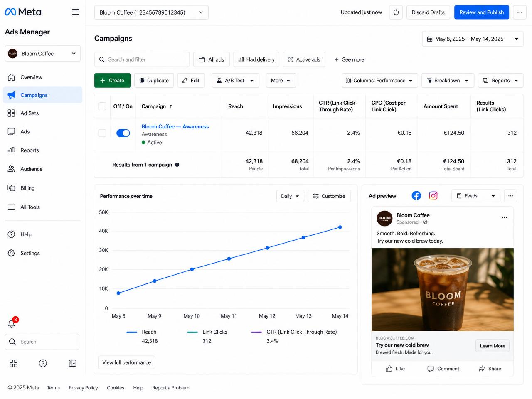This screenshot has width=532, height=399.
Task: Refresh data with the reload icon
Action: pyautogui.click(x=396, y=12)
